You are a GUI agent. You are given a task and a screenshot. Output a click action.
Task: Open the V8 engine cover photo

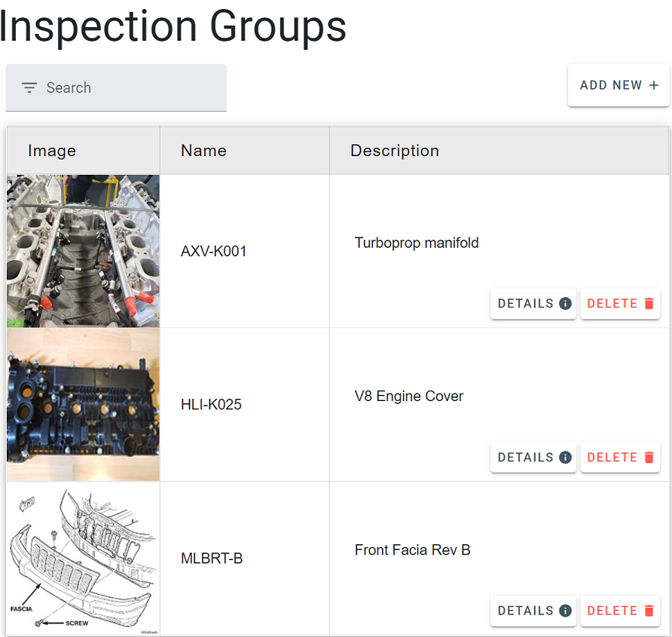[83, 405]
